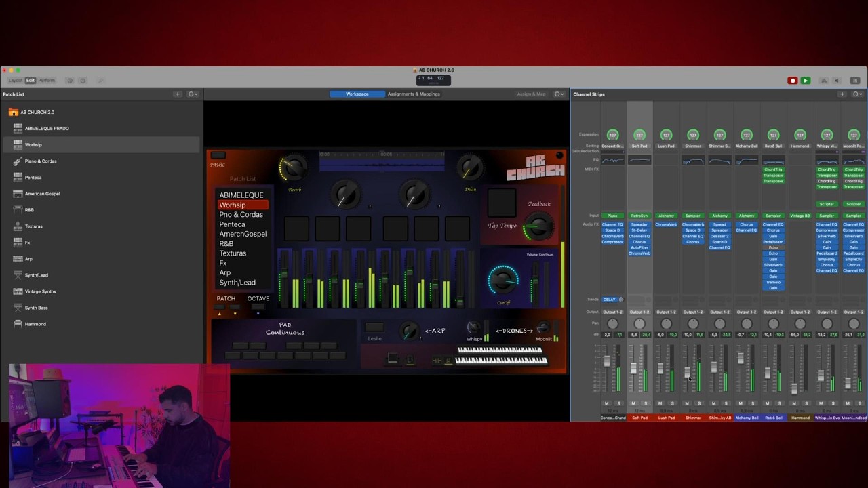Open Channel Strips action menu dropdown
The width and height of the screenshot is (868, 488).
click(x=857, y=94)
